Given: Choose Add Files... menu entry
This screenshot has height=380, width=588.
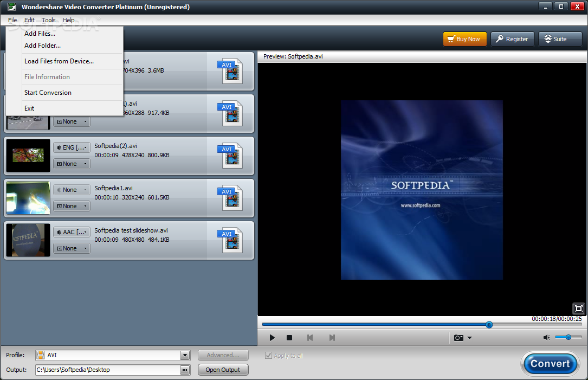Looking at the screenshot, I should (x=64, y=34).
